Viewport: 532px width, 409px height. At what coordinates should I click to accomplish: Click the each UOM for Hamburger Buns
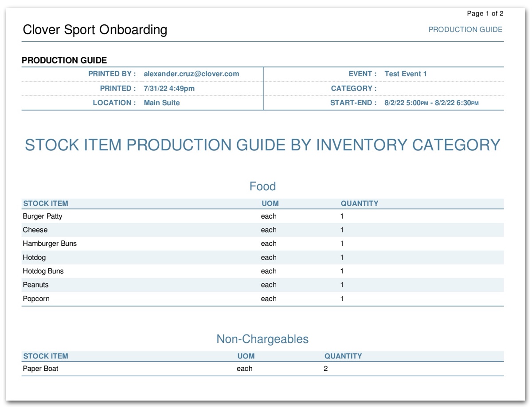pyautogui.click(x=269, y=244)
